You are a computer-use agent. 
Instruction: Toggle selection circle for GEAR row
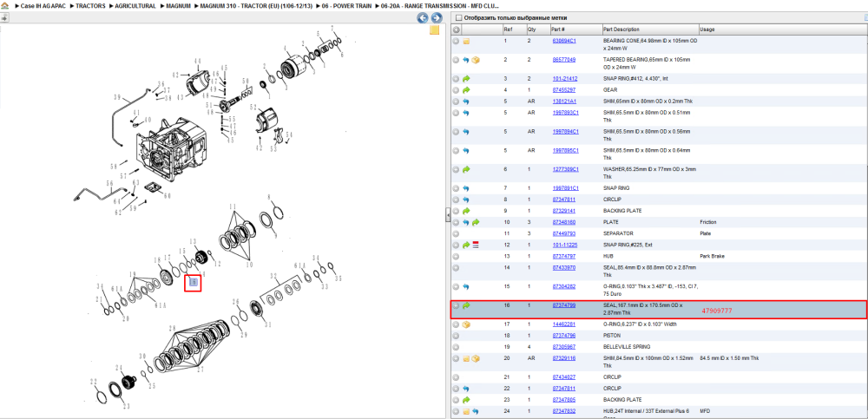tap(456, 89)
